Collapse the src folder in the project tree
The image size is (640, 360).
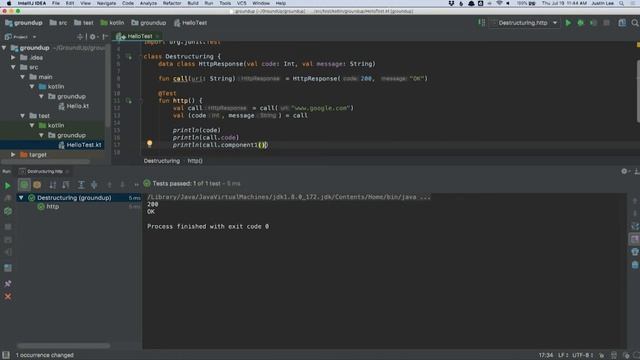[x=13, y=67]
